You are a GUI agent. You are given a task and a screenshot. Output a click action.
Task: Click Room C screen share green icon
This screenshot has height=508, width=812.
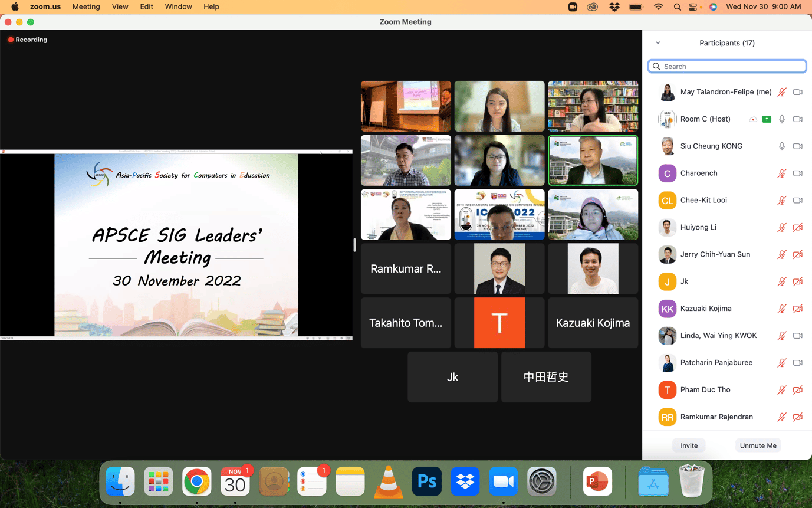[x=767, y=119]
